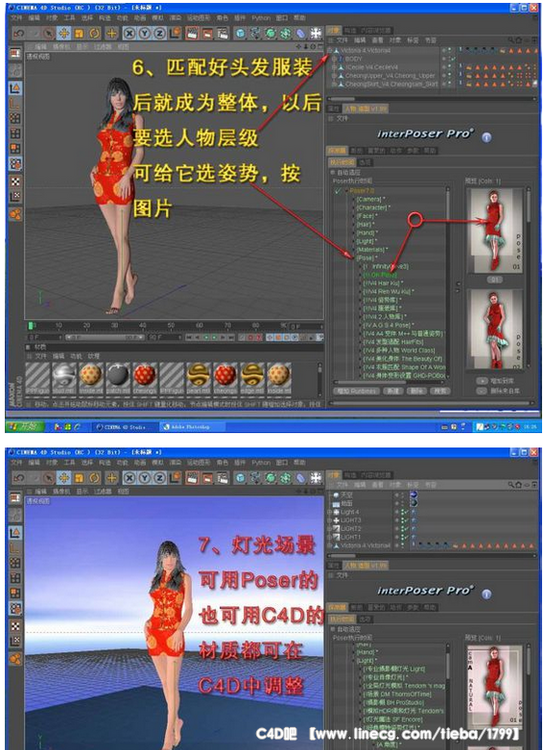Expand [Character] folder in library tree
The image size is (544, 750).
(x=354, y=208)
